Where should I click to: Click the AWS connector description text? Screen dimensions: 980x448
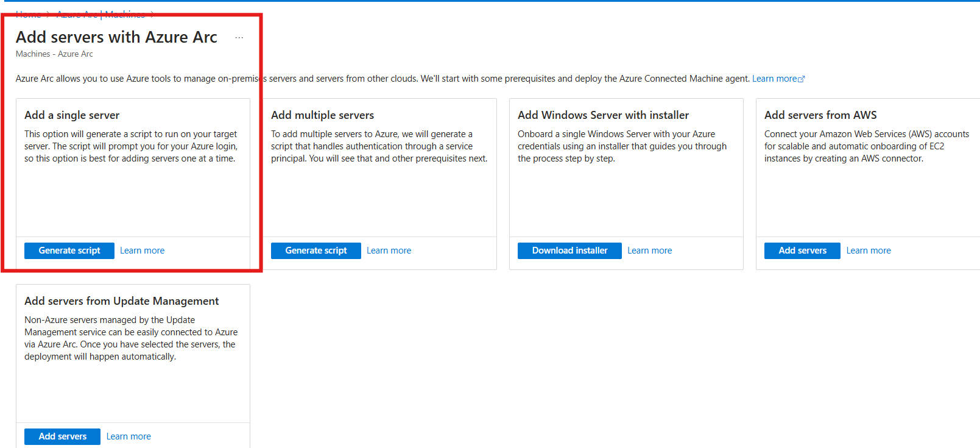[x=866, y=146]
